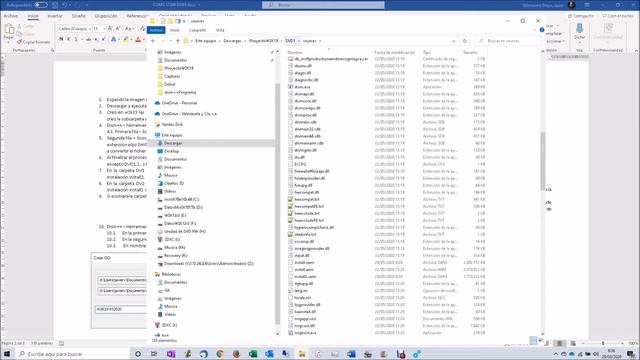Click the Dictar microphone icon in Word

click(579, 29)
